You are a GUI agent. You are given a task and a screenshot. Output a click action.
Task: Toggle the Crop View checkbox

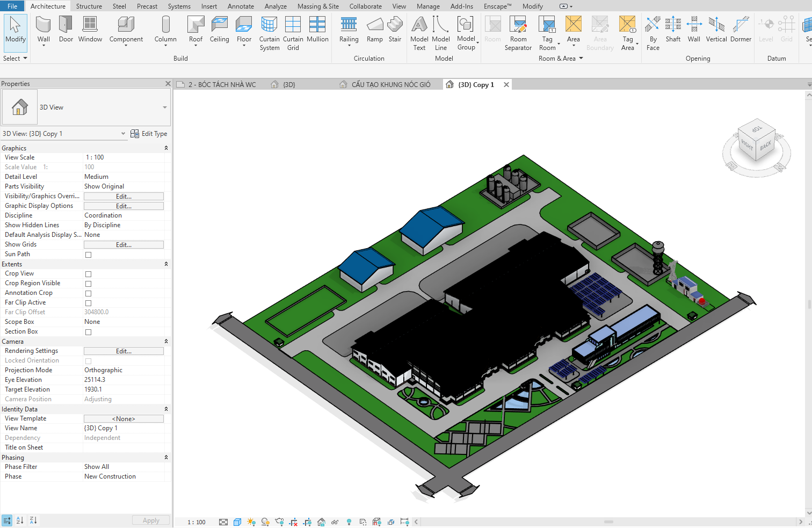(x=89, y=274)
